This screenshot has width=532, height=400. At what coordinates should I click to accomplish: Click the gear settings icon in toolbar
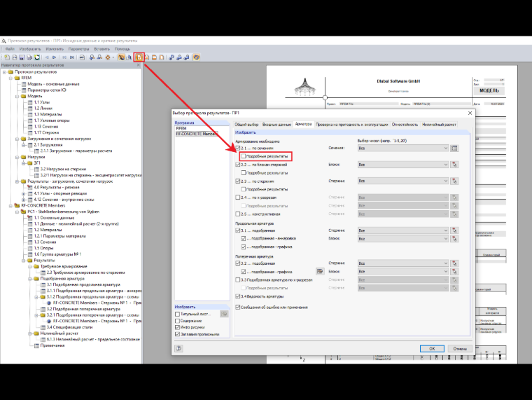(x=108, y=57)
